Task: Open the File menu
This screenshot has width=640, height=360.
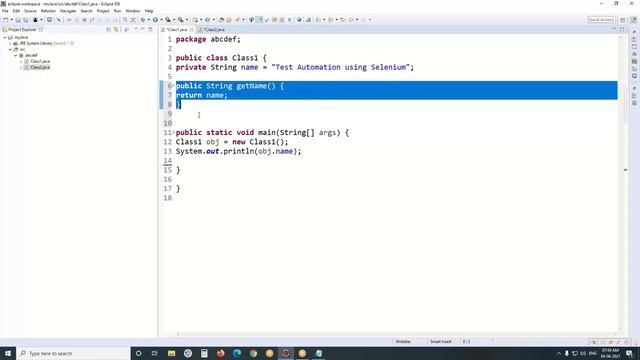Action: point(5,11)
